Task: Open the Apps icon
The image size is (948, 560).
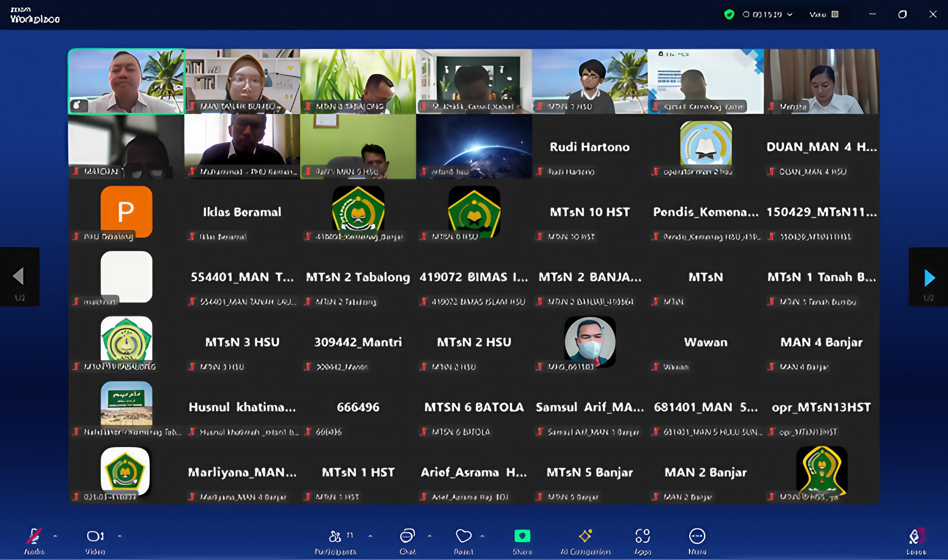Action: click(642, 536)
